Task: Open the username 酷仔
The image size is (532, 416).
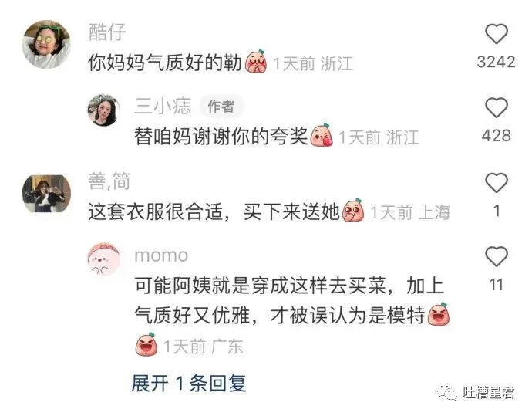Action: [x=107, y=32]
